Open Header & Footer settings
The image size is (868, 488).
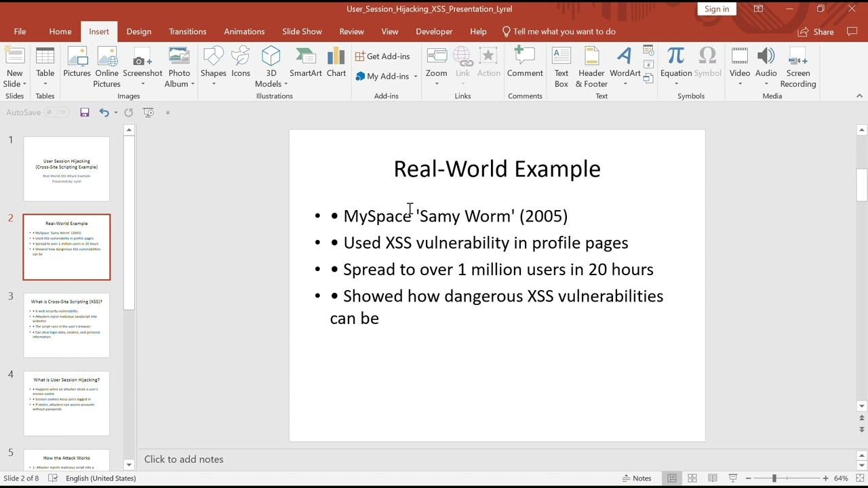tap(591, 67)
